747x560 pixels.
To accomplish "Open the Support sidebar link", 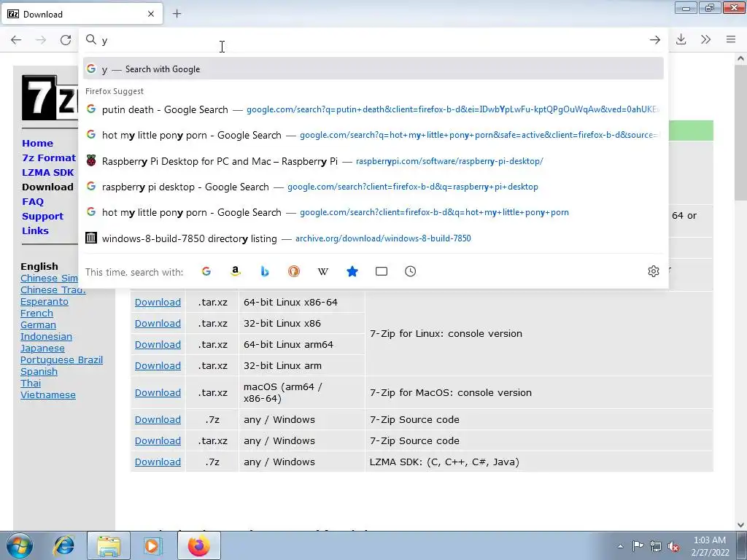I will 42,216.
